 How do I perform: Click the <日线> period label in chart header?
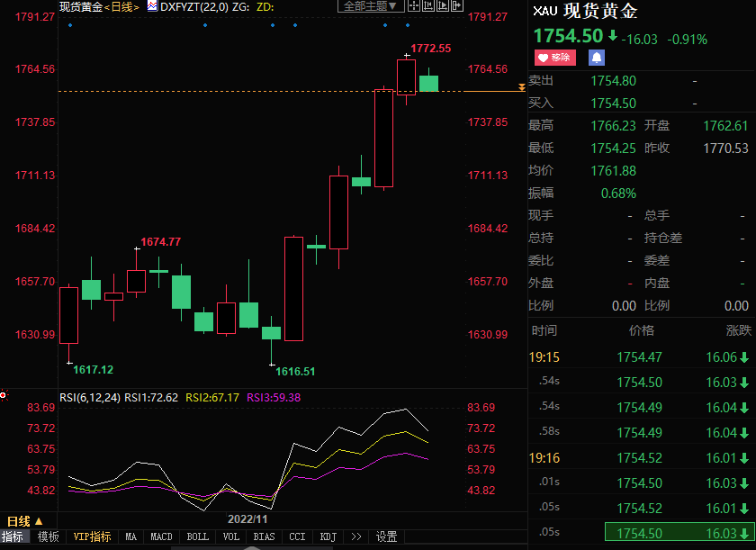tap(123, 6)
